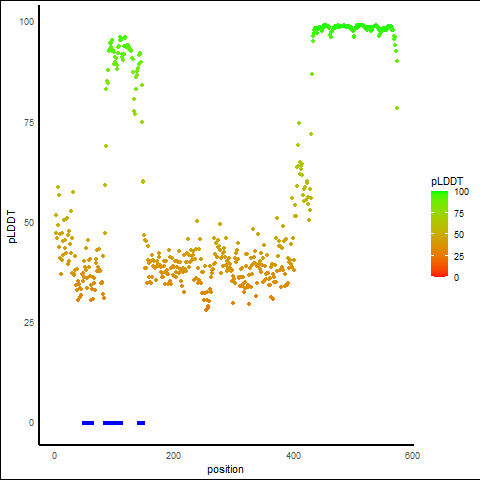Click the y-axis tick label 50
The image size is (480, 480).
click(x=29, y=223)
